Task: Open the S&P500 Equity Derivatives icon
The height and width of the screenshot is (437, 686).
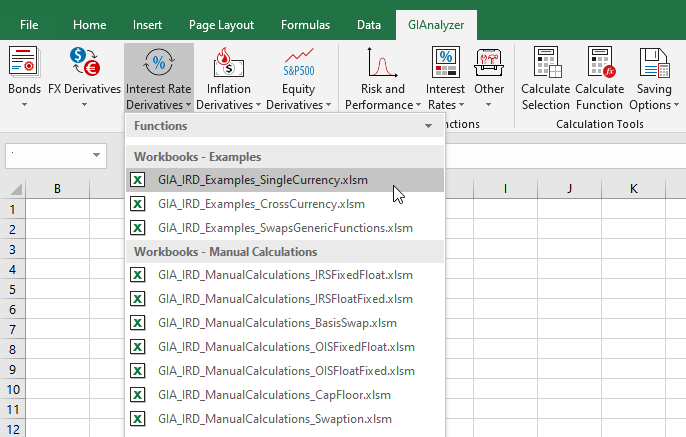Action: pos(298,62)
